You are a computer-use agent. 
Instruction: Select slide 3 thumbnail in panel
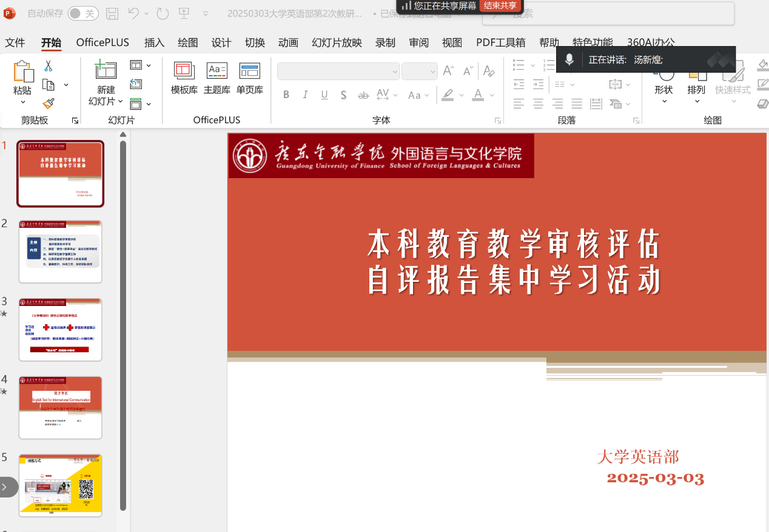click(x=61, y=330)
